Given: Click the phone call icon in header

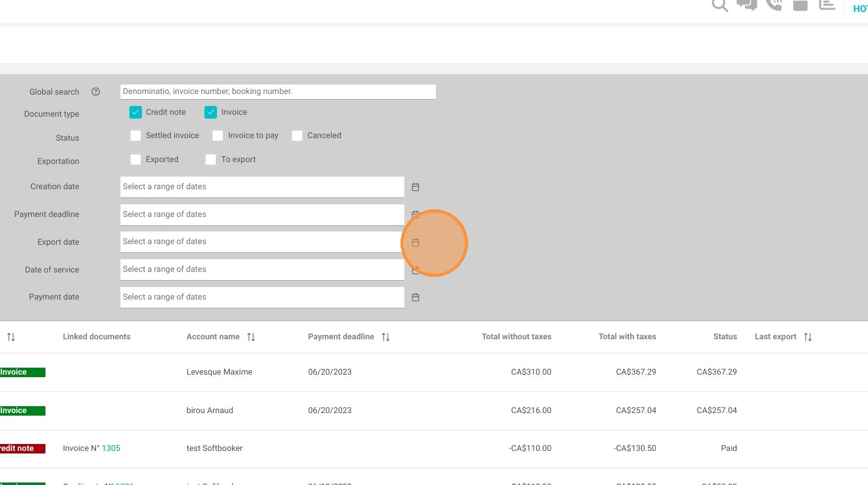Looking at the screenshot, I should pos(774,5).
